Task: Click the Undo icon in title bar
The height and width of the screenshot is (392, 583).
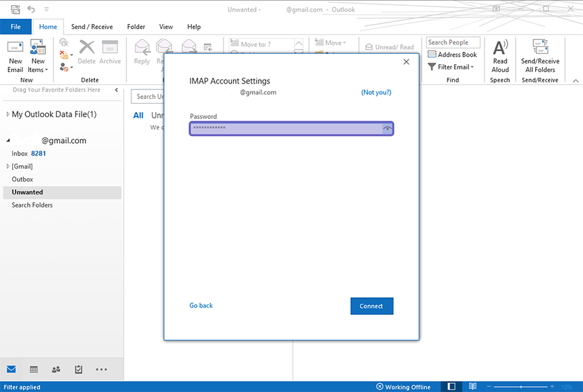Action: (31, 9)
